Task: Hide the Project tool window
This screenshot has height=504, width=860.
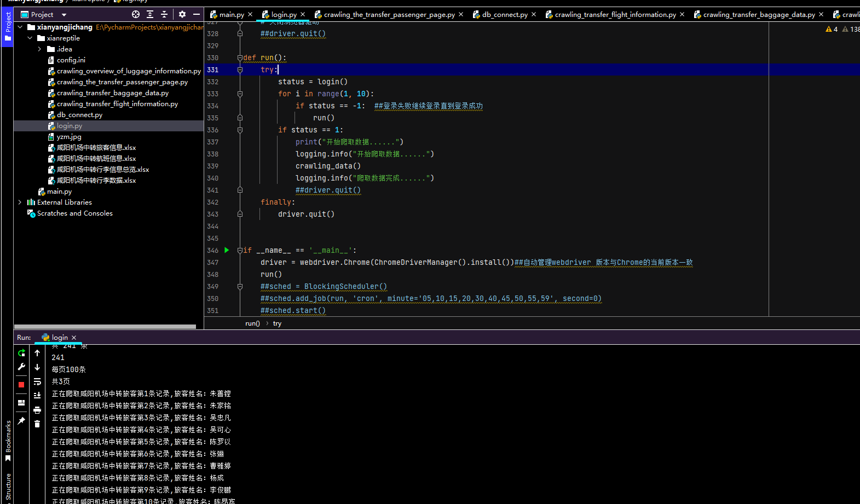Action: (197, 14)
